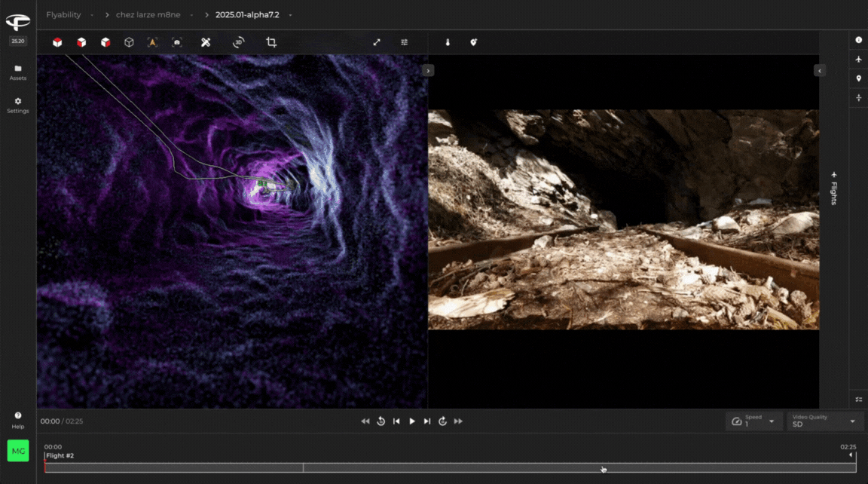868x484 pixels.
Task: Open the Speed dropdown
Action: point(753,421)
